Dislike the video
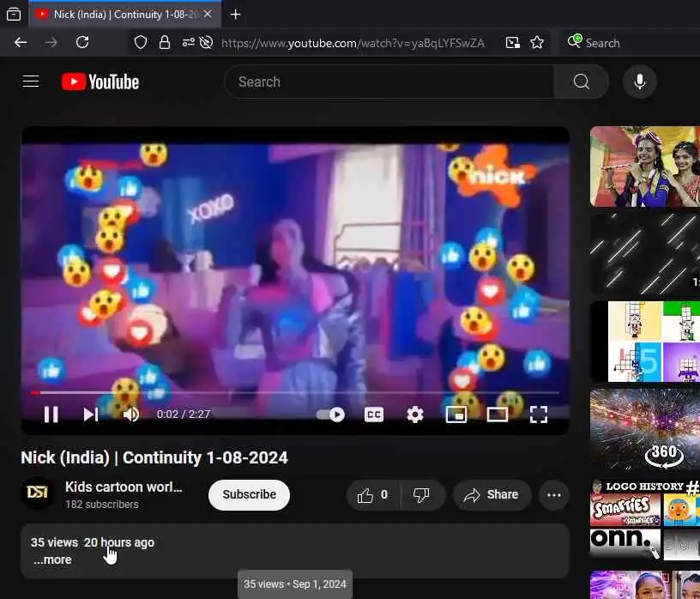Viewport: 700px width, 599px height. (x=421, y=495)
